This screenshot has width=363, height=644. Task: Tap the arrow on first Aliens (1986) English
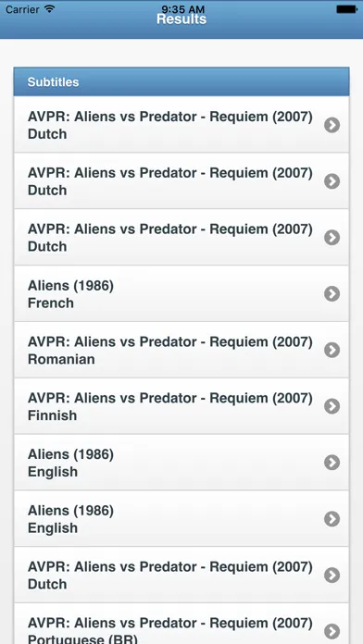(x=332, y=463)
